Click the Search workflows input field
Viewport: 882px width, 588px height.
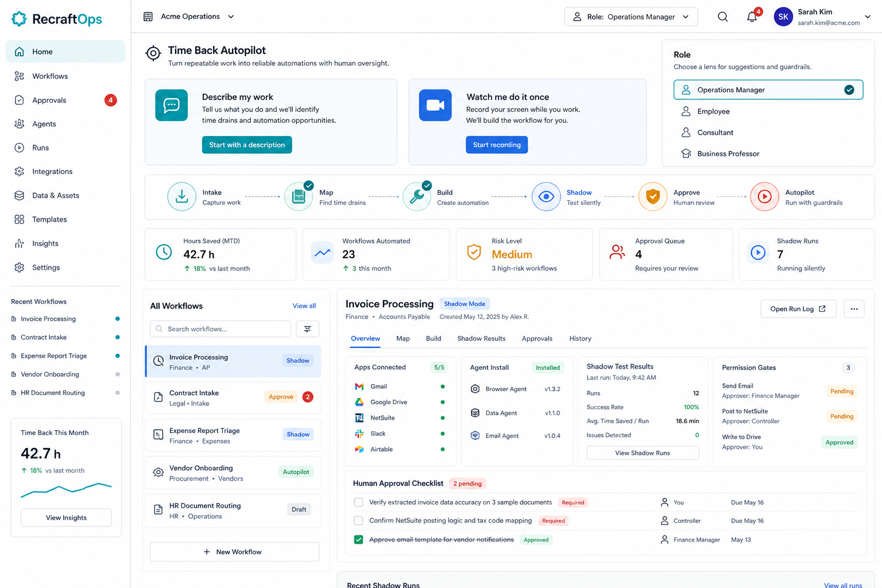(220, 329)
